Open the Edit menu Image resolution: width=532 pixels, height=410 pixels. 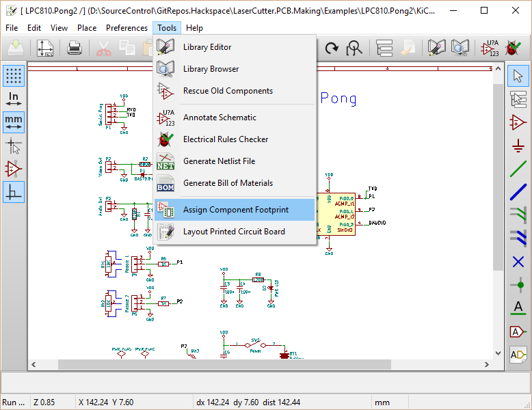[x=34, y=28]
